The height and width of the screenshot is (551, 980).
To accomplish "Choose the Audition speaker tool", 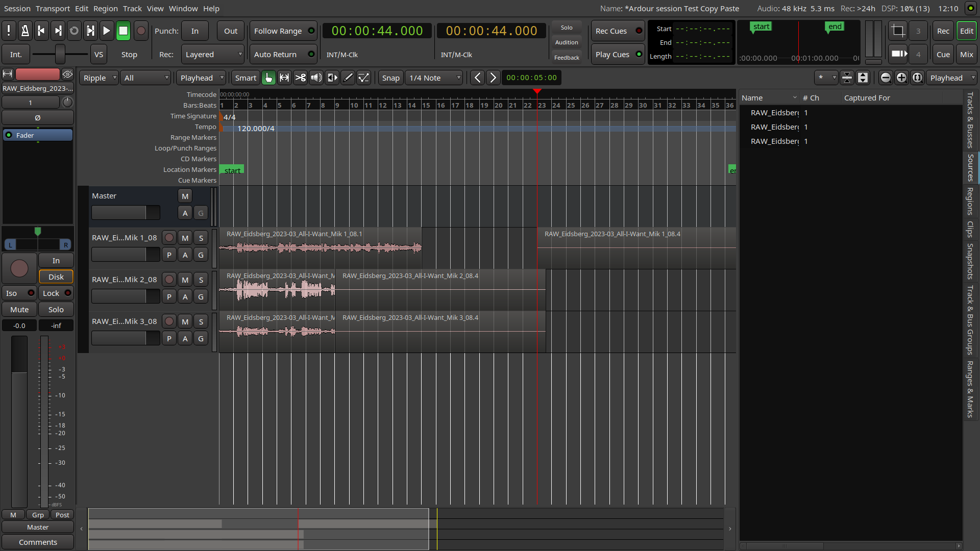I will [x=316, y=78].
